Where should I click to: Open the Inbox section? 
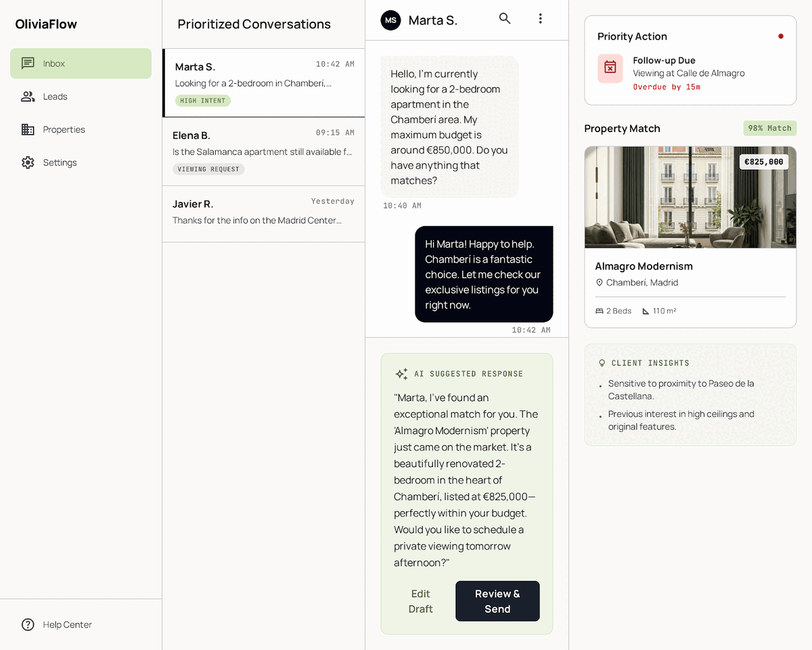tap(81, 64)
